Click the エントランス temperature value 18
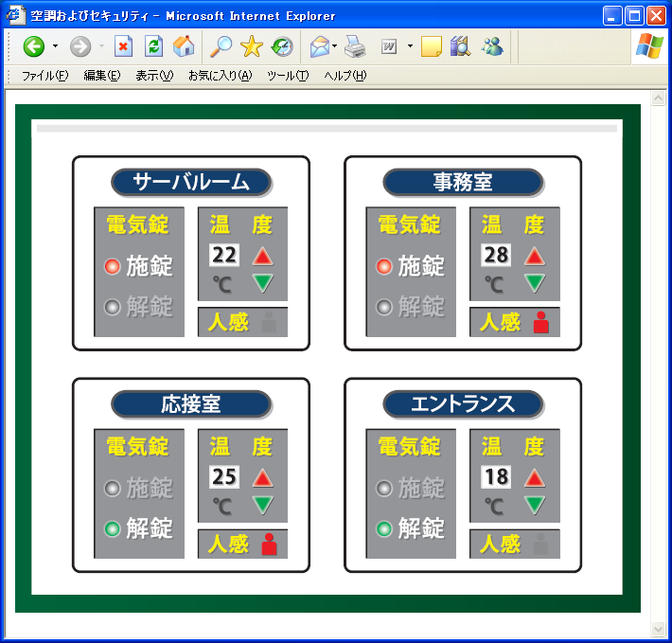 tap(496, 476)
